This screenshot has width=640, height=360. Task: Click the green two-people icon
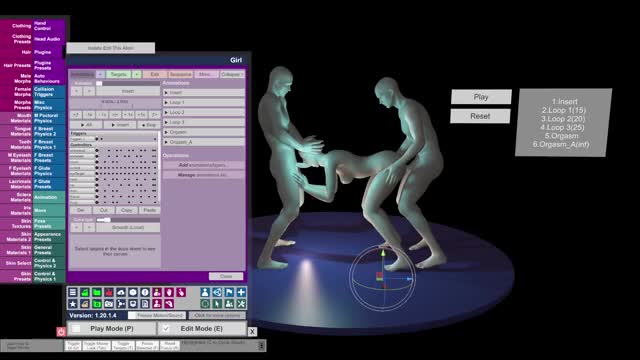tap(229, 304)
